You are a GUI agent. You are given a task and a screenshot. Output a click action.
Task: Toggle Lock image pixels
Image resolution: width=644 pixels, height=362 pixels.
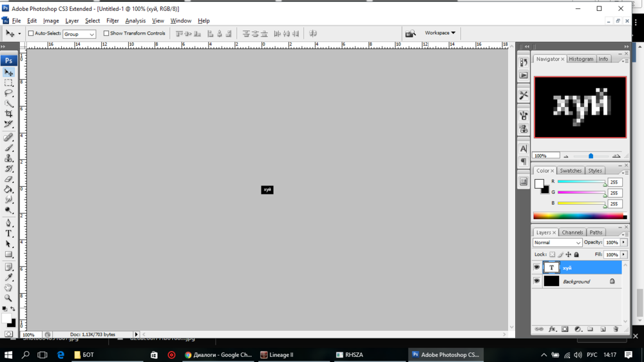tap(561, 255)
